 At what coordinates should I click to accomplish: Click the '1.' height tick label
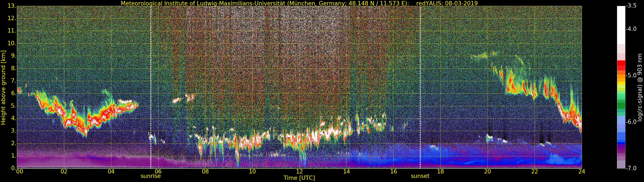13,156
